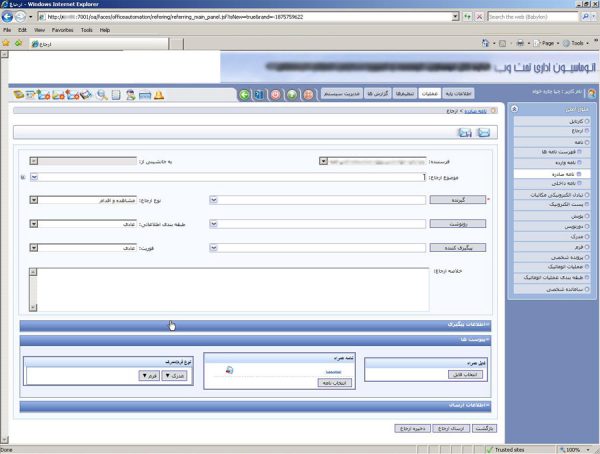The width and height of the screenshot is (600, 454).
Task: Switch to the عملیات tab
Action: pos(429,94)
